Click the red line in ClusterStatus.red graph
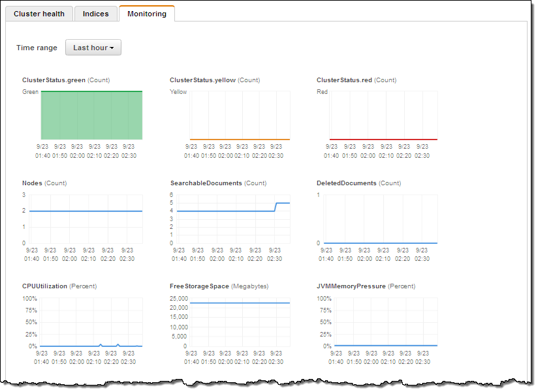The height and width of the screenshot is (392, 538). pos(383,139)
